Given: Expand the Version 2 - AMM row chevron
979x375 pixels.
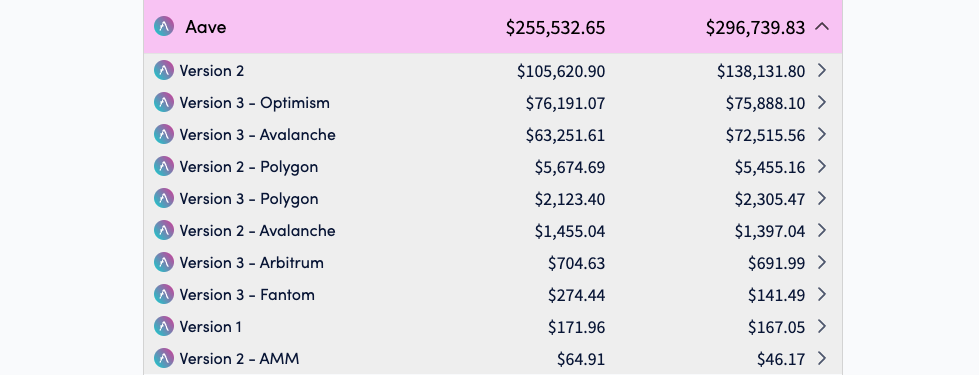Looking at the screenshot, I should (x=822, y=358).
